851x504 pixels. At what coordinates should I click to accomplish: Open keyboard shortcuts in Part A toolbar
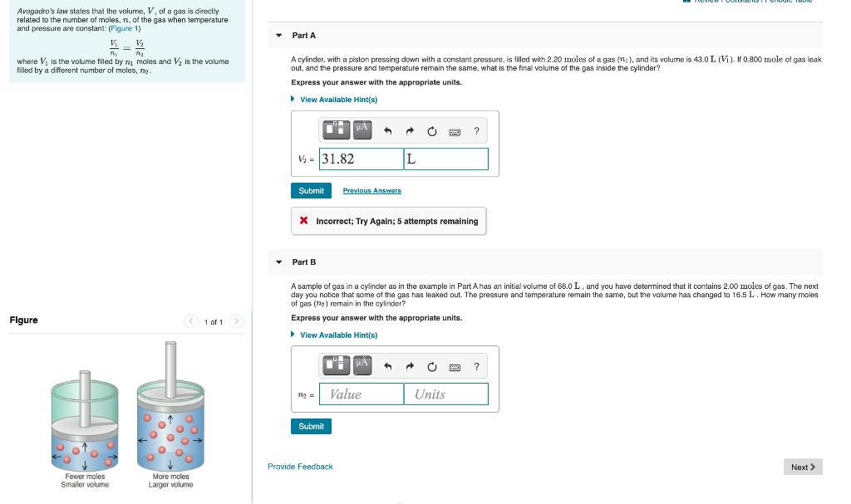(x=455, y=132)
